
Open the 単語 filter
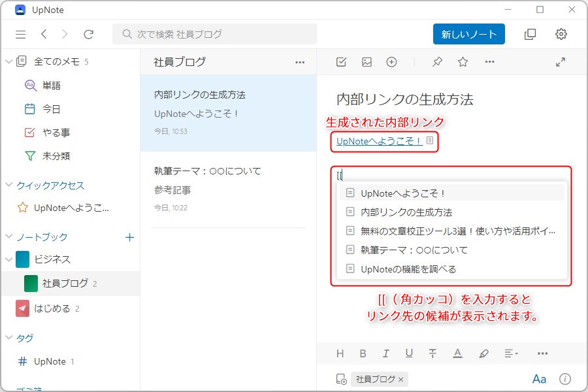tap(51, 86)
